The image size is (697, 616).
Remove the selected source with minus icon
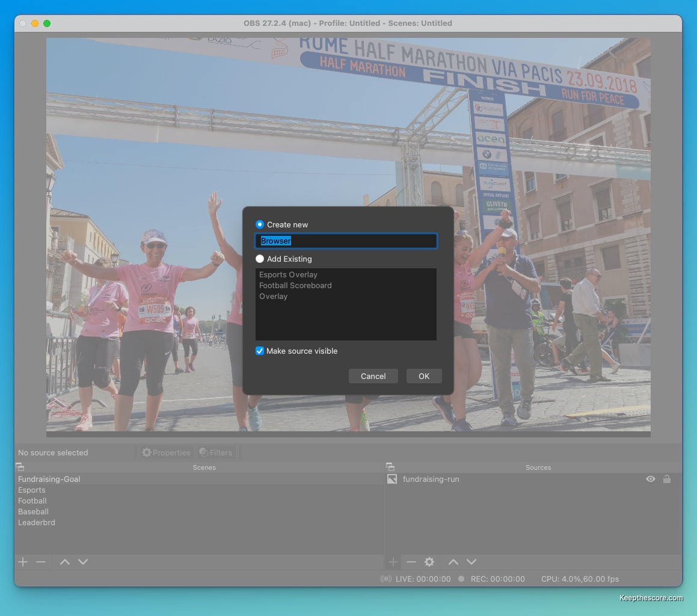(411, 562)
